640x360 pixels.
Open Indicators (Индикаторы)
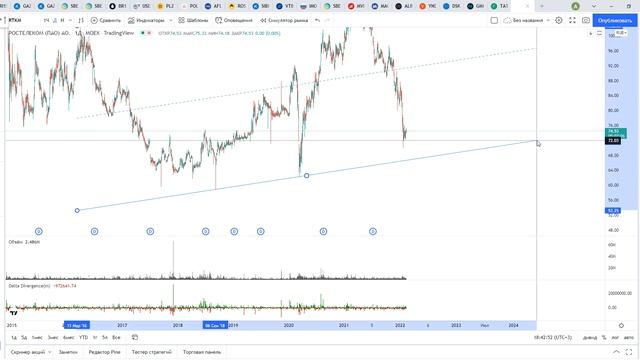(146, 20)
